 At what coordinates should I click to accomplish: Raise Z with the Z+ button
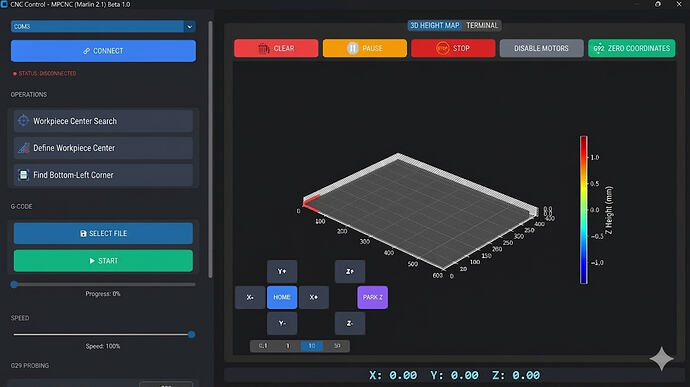350,272
